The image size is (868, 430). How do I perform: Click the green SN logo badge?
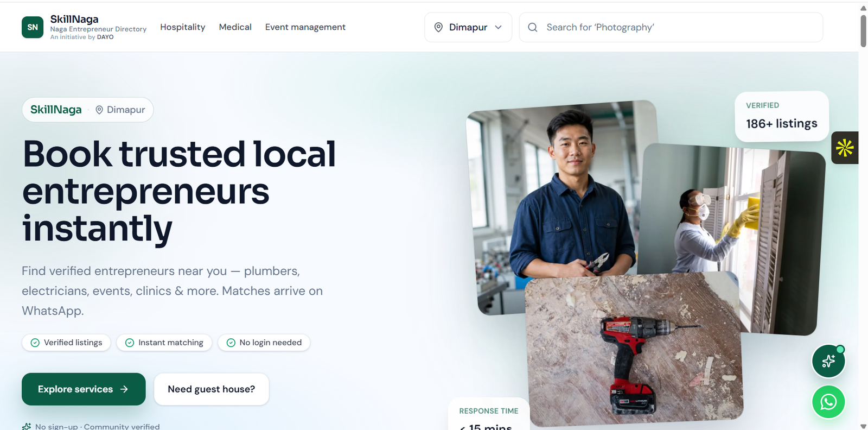pyautogui.click(x=33, y=27)
